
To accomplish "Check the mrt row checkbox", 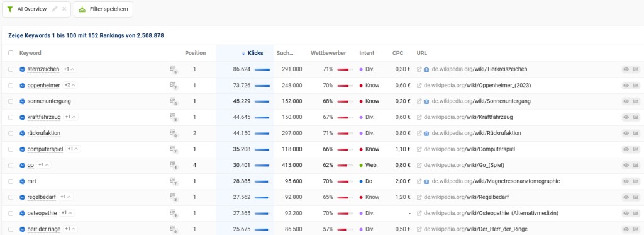I will click(11, 181).
